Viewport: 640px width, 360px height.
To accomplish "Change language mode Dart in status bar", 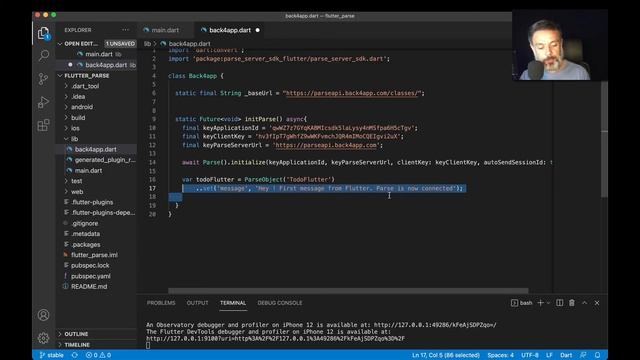I will click(566, 355).
